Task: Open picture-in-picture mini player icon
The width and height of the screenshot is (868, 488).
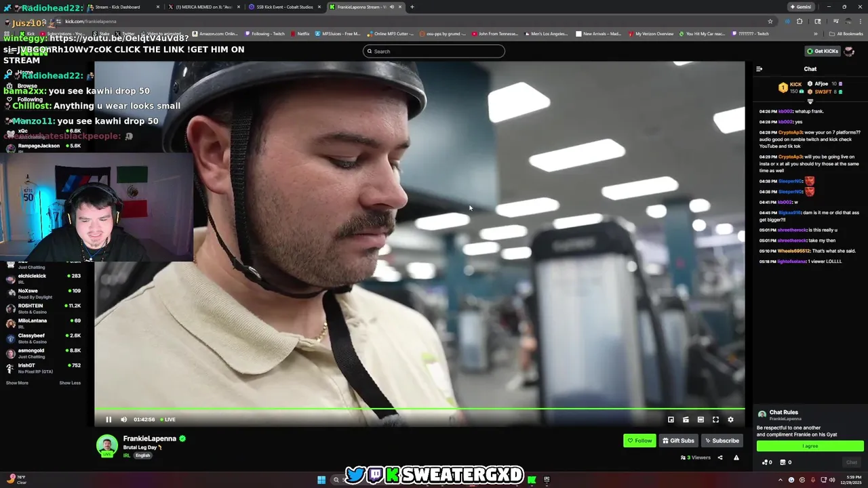Action: (x=671, y=420)
